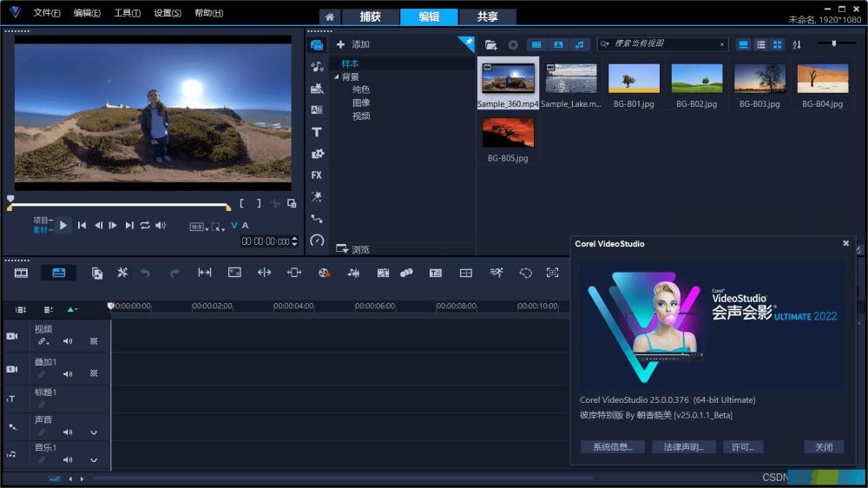868x488 pixels.
Task: Click the library search input field
Action: (x=664, y=44)
